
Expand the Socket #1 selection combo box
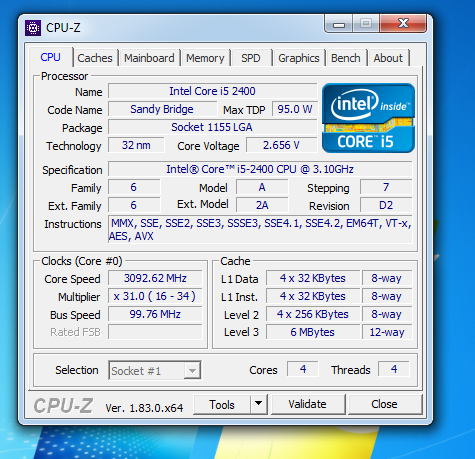(155, 370)
